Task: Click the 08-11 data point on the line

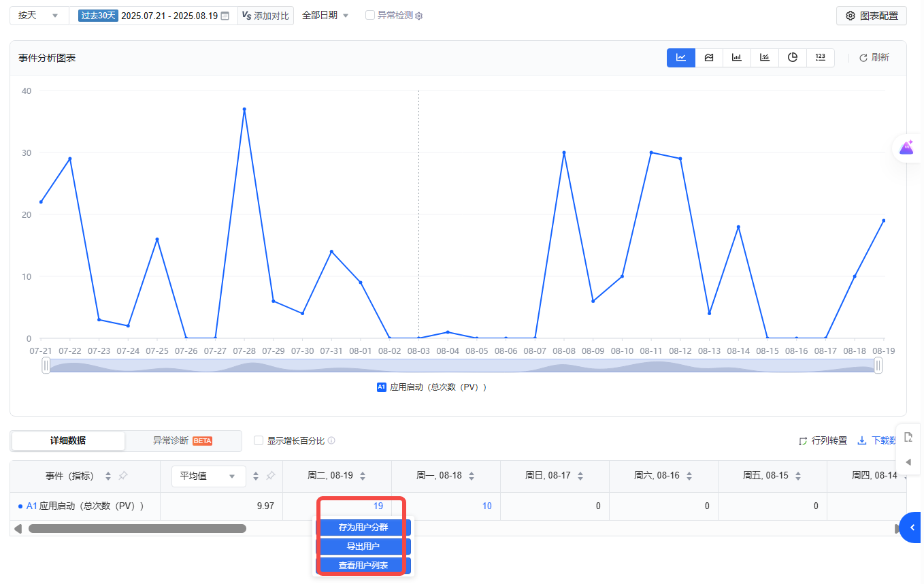Action: [651, 152]
